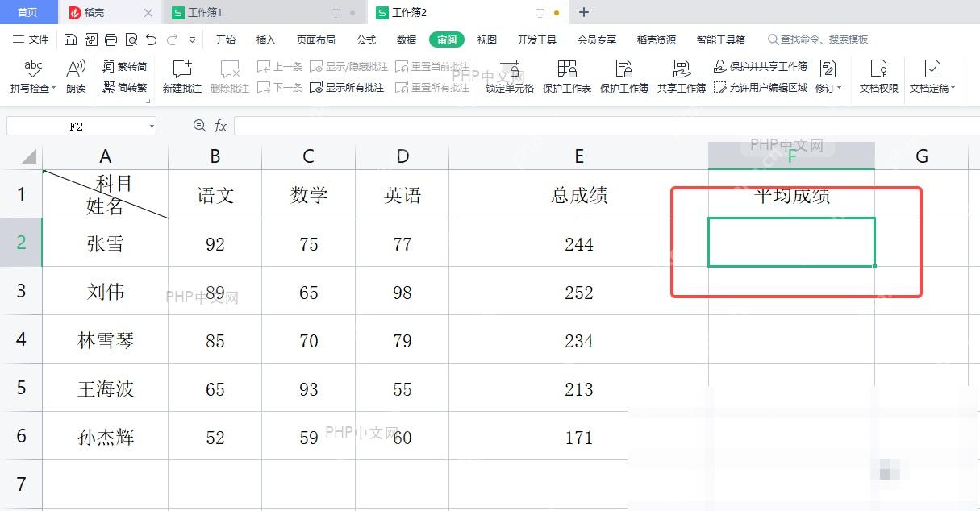Open the 智能工具箱 tab
This screenshot has width=980, height=511.
(721, 39)
